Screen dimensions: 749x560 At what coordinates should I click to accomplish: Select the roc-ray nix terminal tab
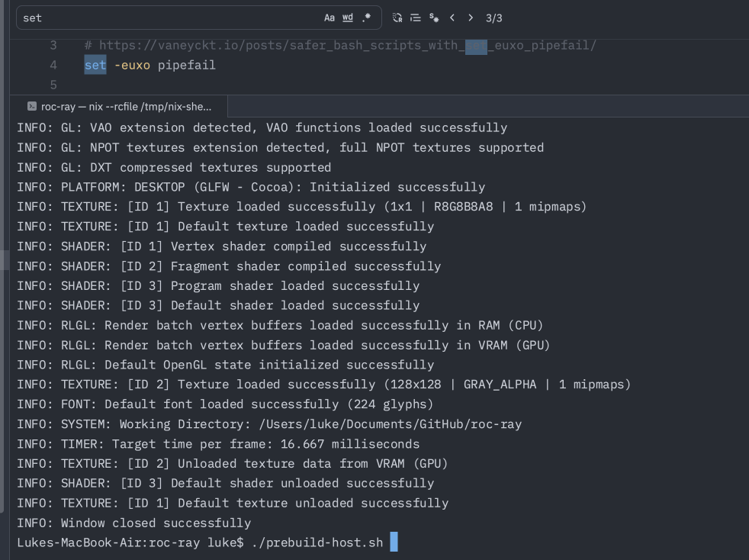click(118, 106)
